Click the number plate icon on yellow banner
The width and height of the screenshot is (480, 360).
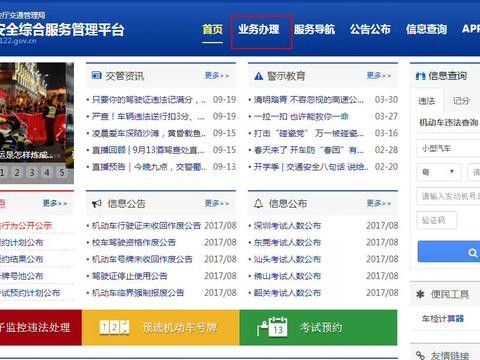click(114, 327)
